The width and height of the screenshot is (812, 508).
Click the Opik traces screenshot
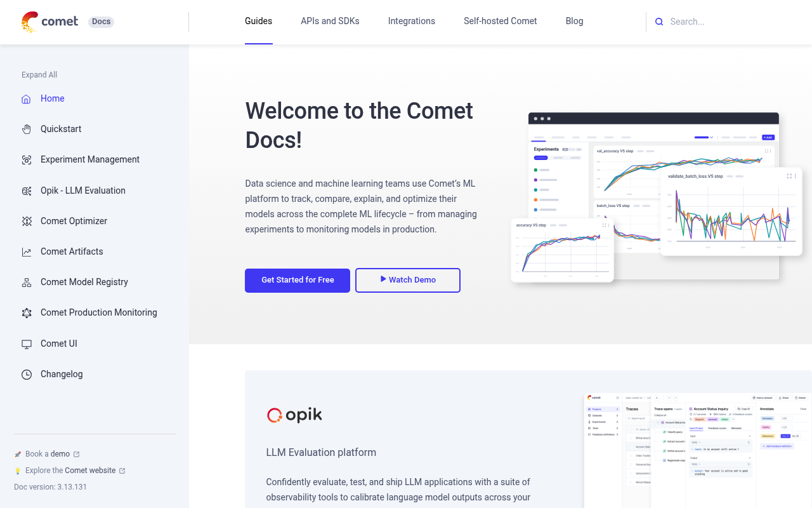pyautogui.click(x=698, y=450)
